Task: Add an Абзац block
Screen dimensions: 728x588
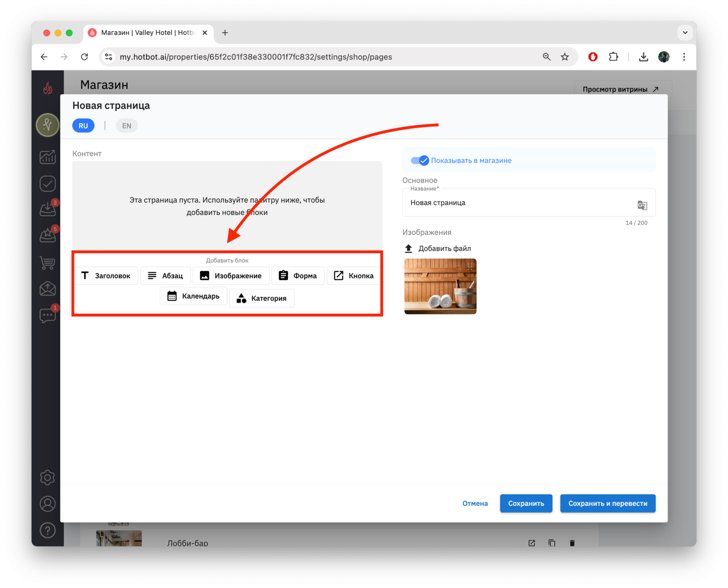Action: pos(166,276)
